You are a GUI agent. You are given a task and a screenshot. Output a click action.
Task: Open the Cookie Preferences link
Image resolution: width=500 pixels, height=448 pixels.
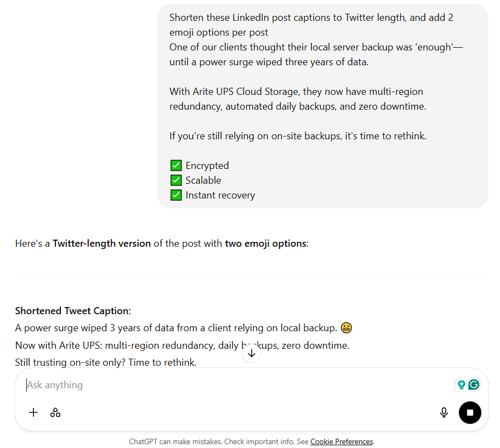(x=342, y=441)
